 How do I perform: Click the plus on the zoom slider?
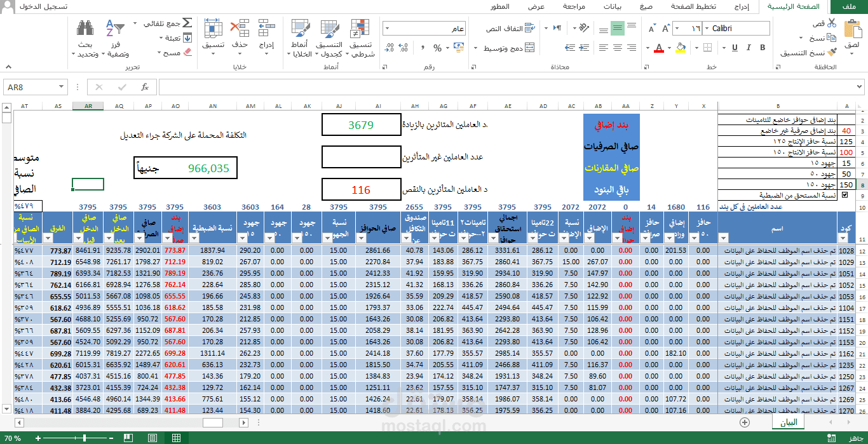point(37,437)
